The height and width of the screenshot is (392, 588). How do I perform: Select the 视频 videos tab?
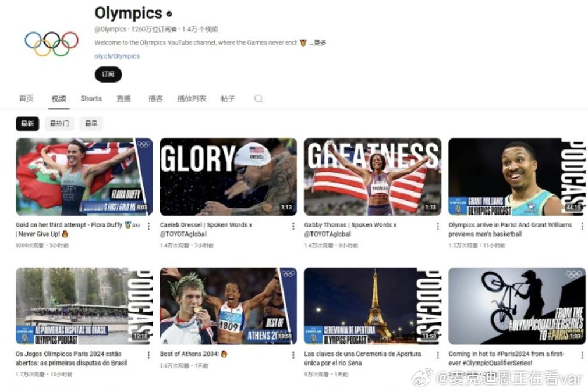pos(59,98)
